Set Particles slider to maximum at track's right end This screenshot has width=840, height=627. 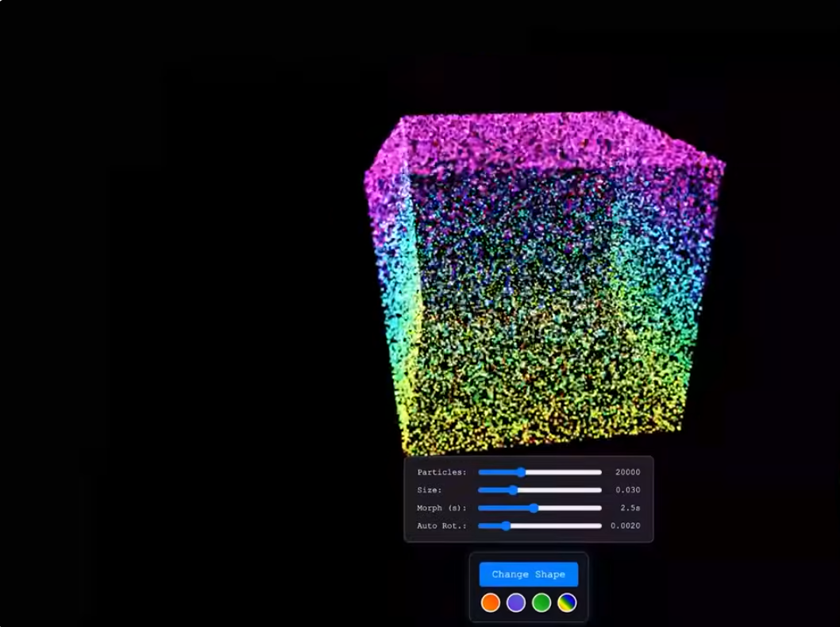(599, 472)
